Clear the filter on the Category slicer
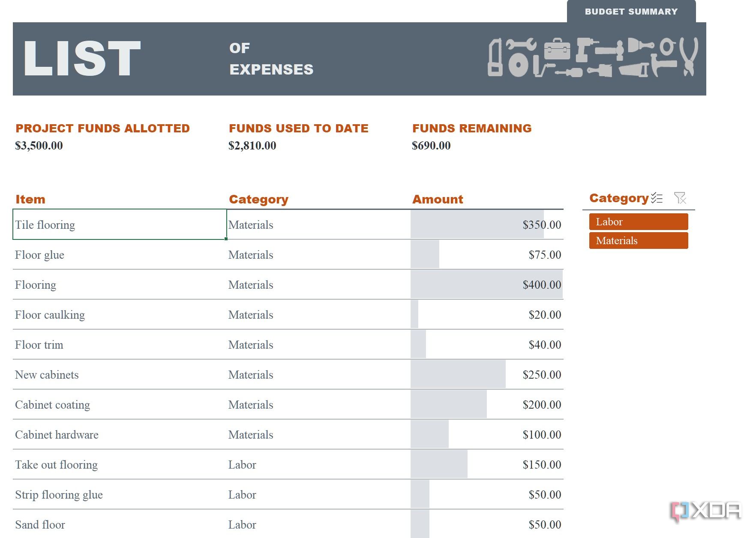756x538 pixels. point(680,198)
